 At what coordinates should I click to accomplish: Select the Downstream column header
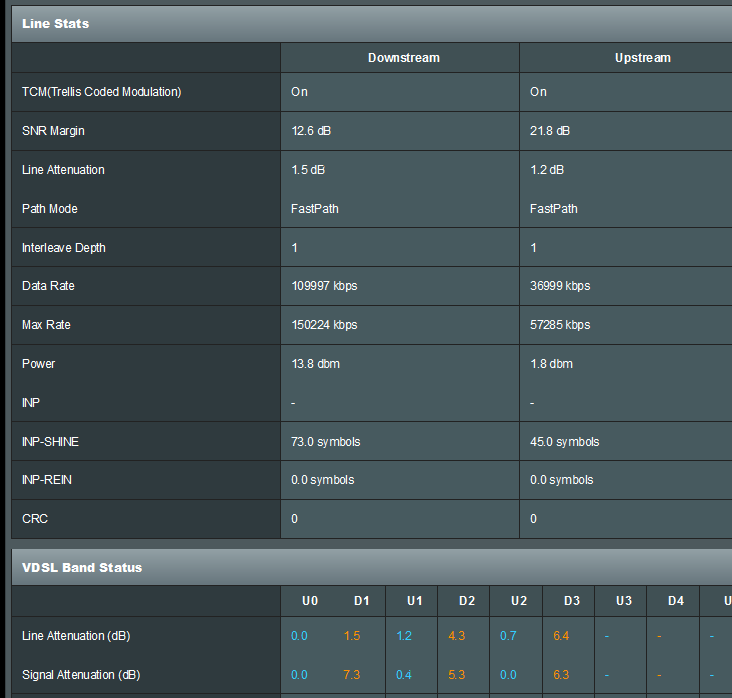(x=404, y=57)
